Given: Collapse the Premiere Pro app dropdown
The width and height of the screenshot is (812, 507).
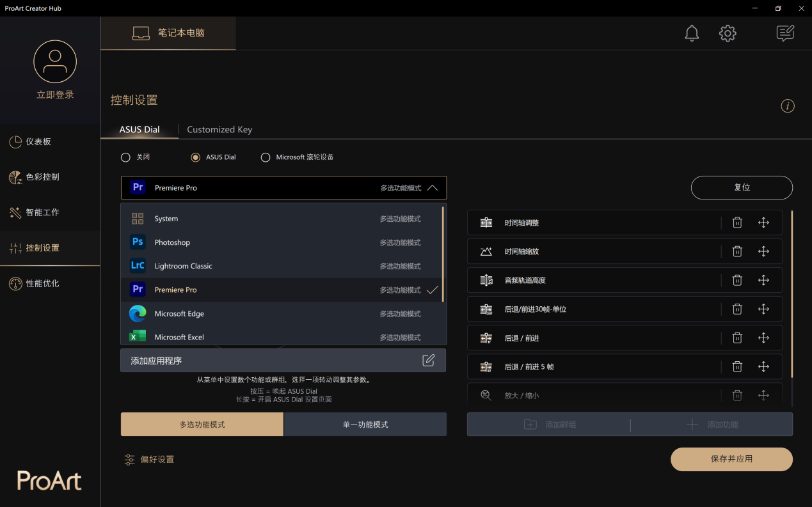Looking at the screenshot, I should (x=433, y=188).
